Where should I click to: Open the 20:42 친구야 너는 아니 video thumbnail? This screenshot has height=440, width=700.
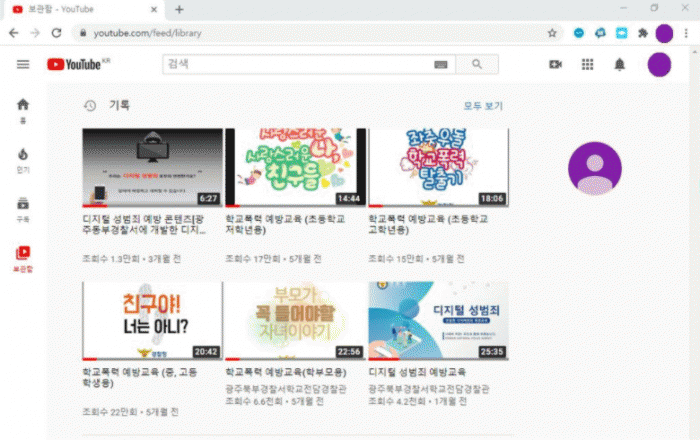(152, 320)
